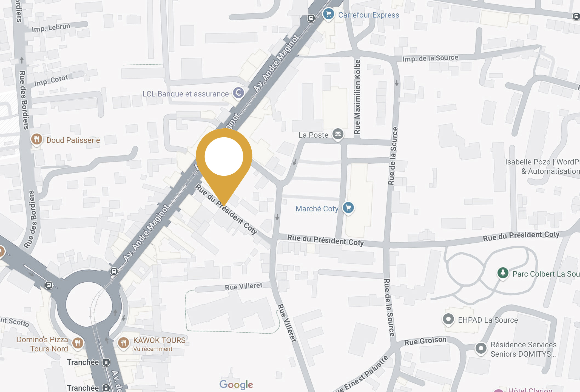Select the bus stop icon above the roundabout
580x392 pixels.
click(114, 271)
